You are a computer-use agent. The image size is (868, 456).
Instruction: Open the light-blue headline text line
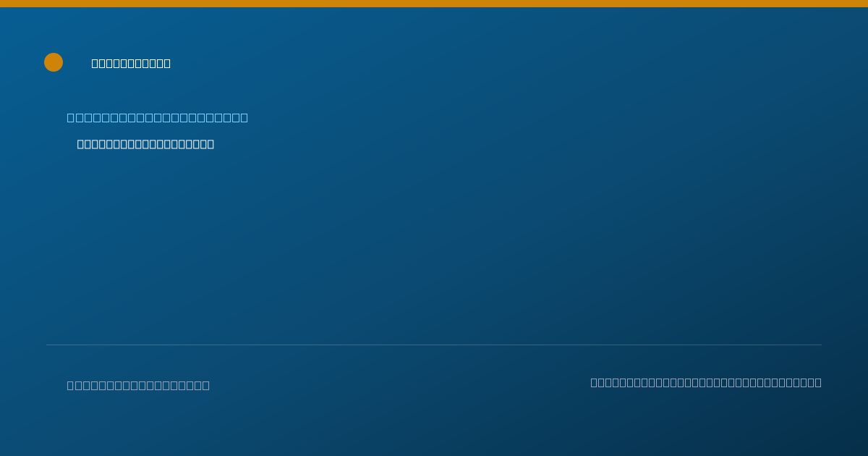point(158,117)
